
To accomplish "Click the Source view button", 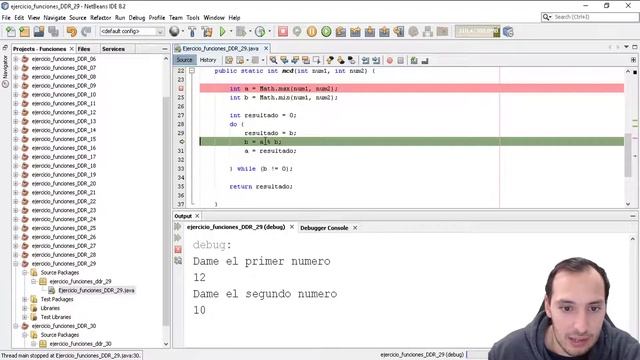I will pos(184,60).
